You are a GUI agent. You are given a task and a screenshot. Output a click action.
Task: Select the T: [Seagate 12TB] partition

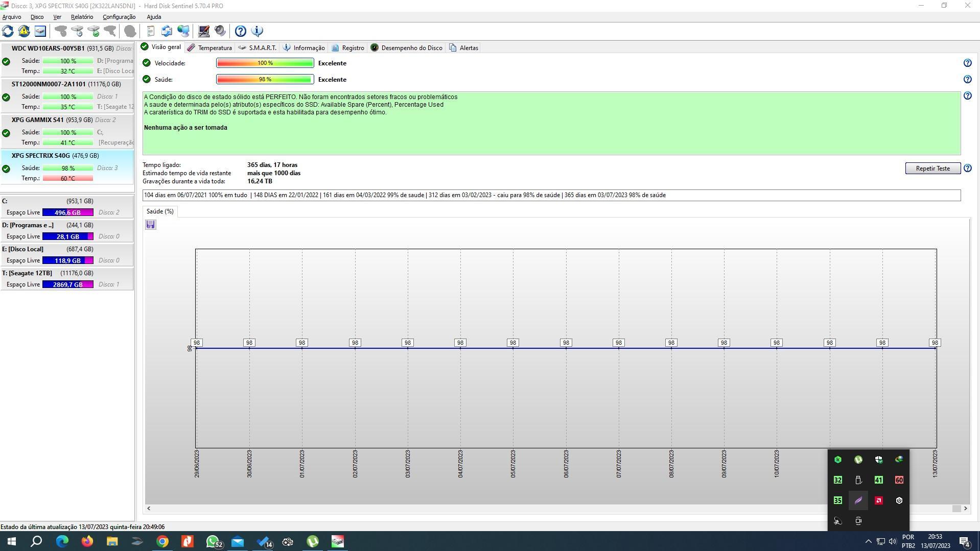[67, 279]
